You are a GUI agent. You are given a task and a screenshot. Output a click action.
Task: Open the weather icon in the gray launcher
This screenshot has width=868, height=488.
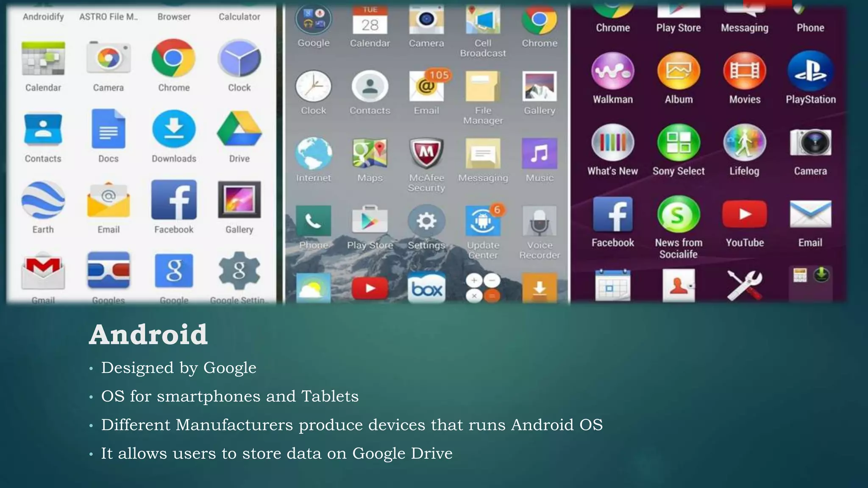(314, 288)
